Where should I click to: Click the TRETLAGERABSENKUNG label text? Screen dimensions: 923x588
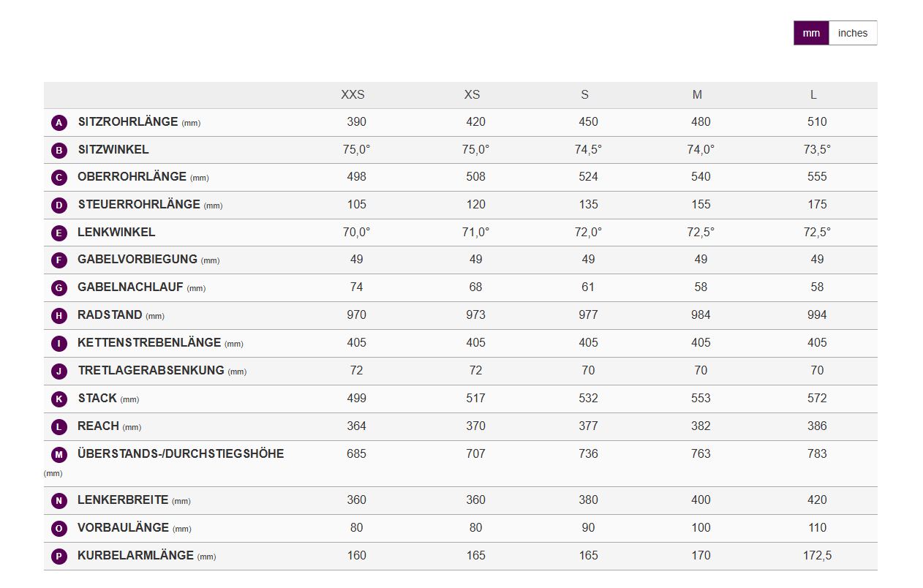click(151, 370)
